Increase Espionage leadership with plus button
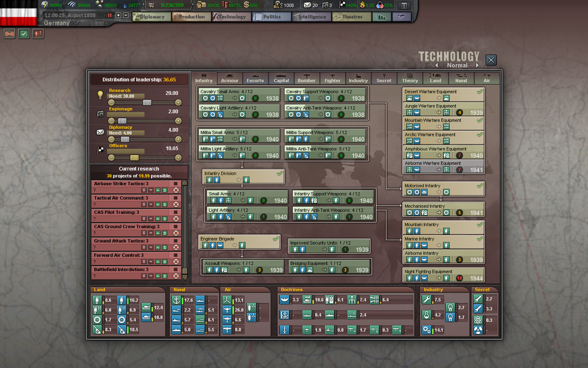Image resolution: width=588 pixels, height=368 pixels. click(178, 121)
